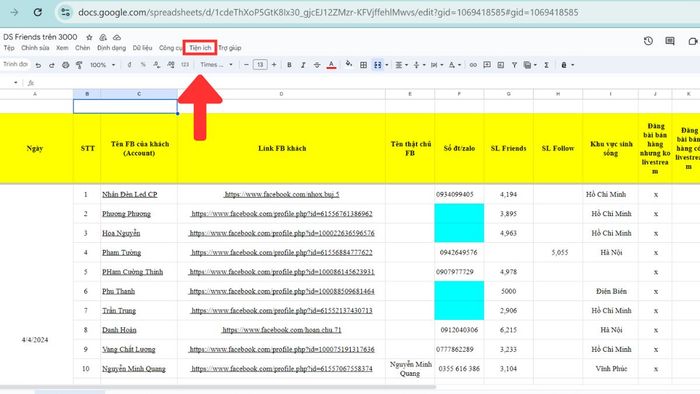The width and height of the screenshot is (700, 394).
Task: Increase font size with plus button
Action: tap(274, 65)
